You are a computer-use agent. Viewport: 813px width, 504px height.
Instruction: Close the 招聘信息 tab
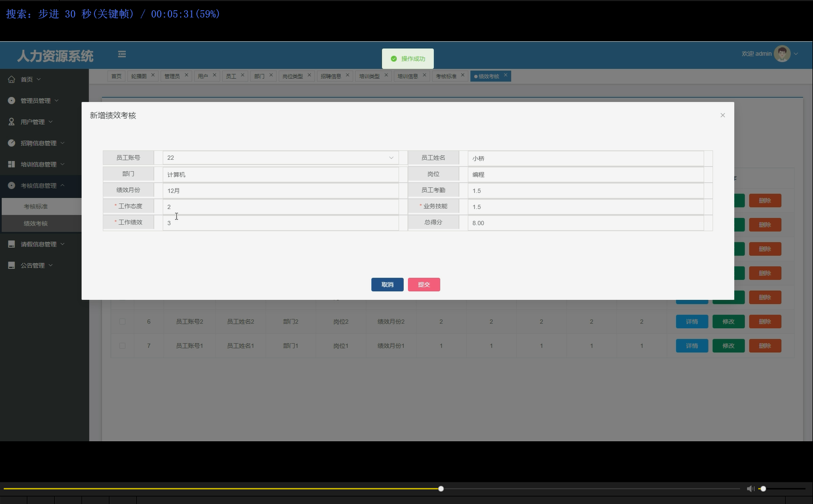click(x=348, y=75)
